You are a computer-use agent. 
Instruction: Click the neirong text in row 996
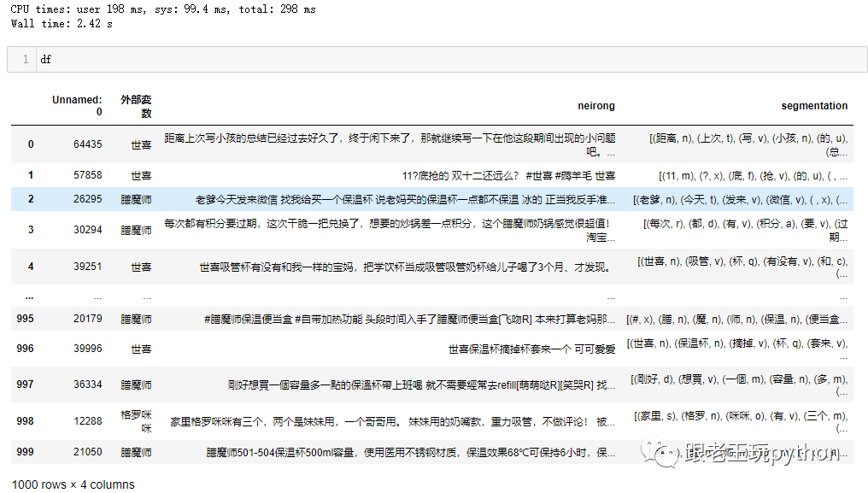coord(531,349)
